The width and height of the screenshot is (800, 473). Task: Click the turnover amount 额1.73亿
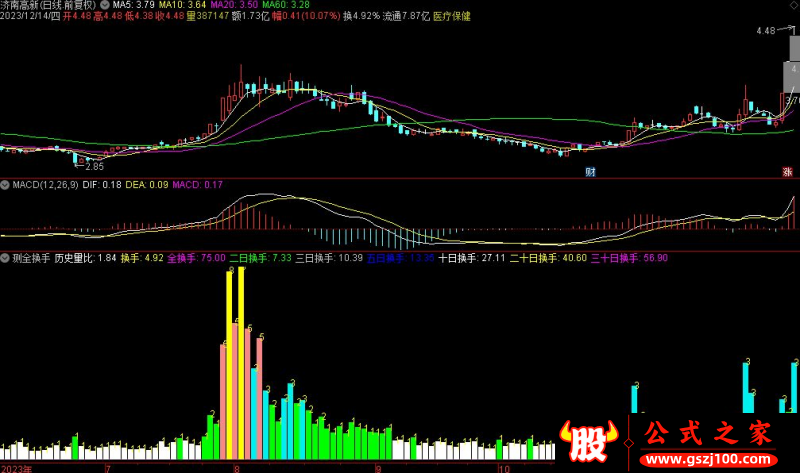point(250,16)
